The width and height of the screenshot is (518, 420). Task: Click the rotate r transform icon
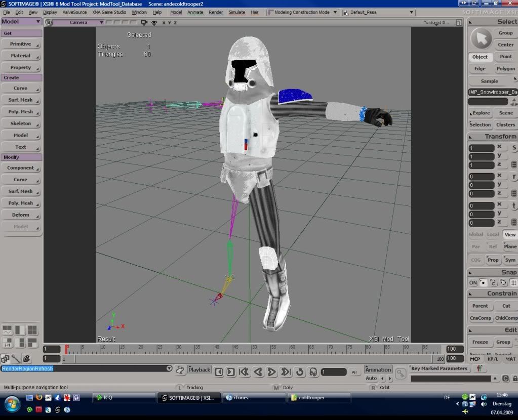pos(514,177)
